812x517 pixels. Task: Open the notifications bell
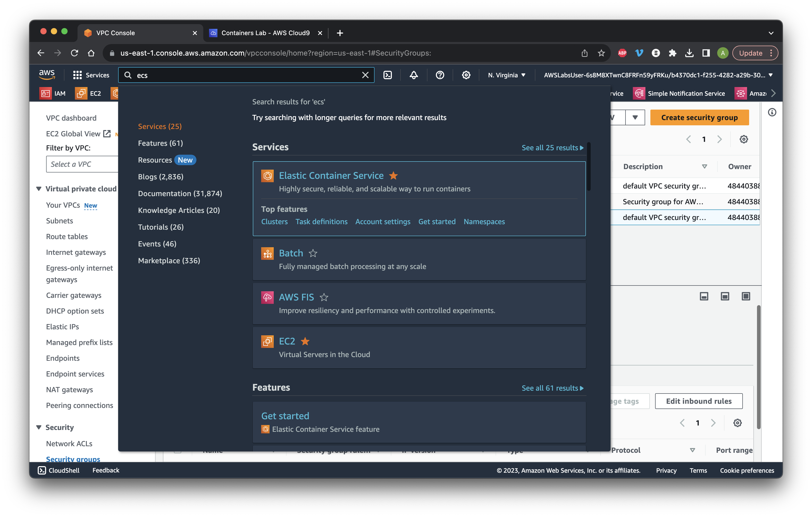(414, 75)
